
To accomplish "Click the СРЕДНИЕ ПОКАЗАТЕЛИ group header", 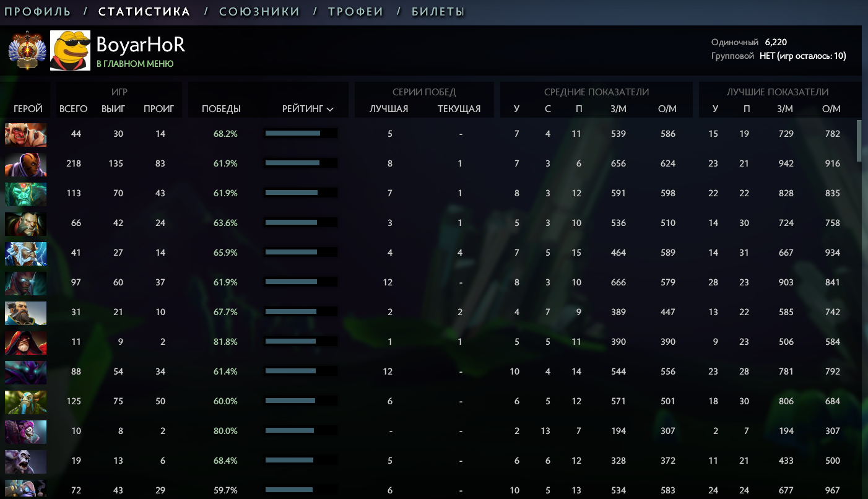I will click(596, 92).
